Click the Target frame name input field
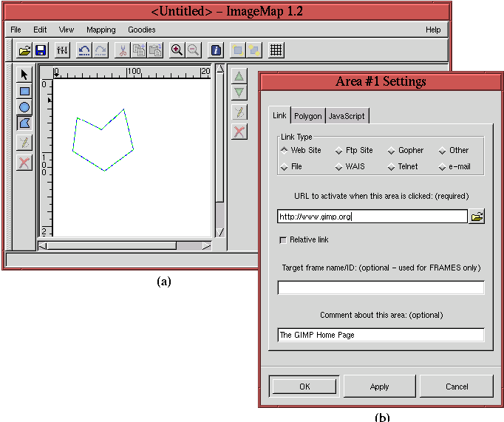 [381, 287]
